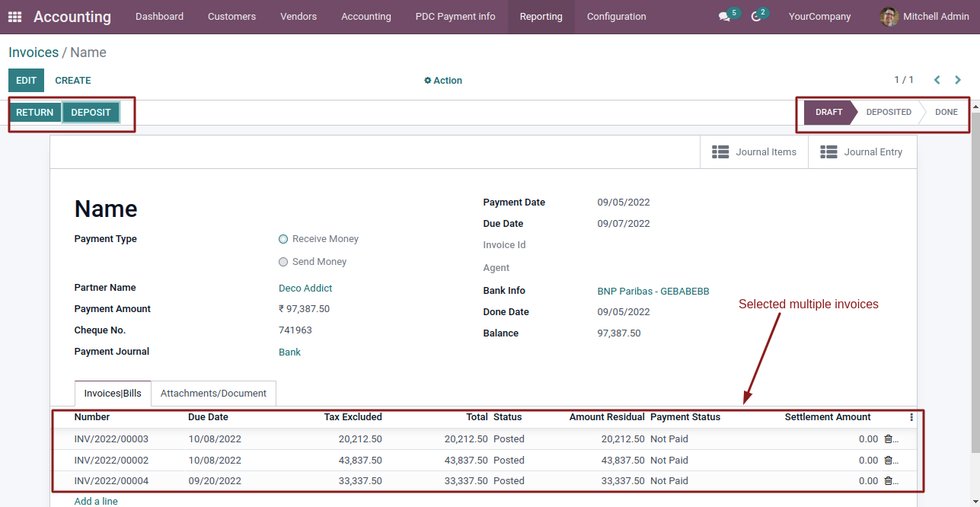Open the Dashboard menu
Screen dimensions: 980x507
(x=159, y=17)
